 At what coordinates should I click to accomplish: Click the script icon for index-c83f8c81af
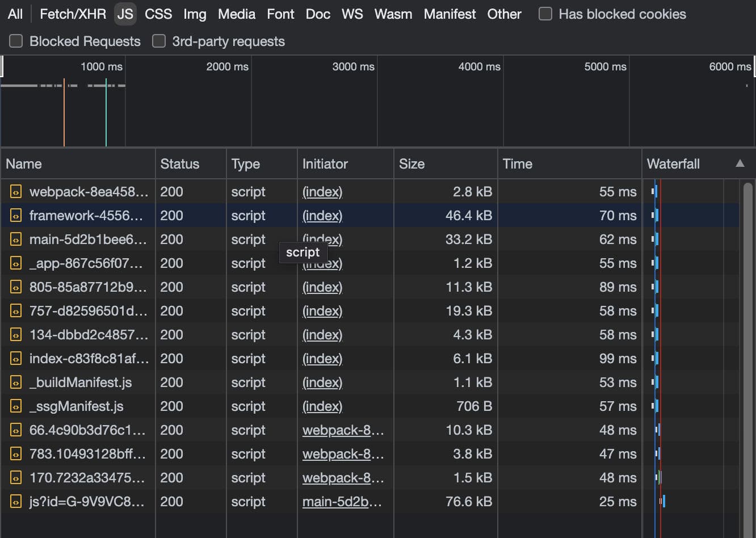pos(16,359)
